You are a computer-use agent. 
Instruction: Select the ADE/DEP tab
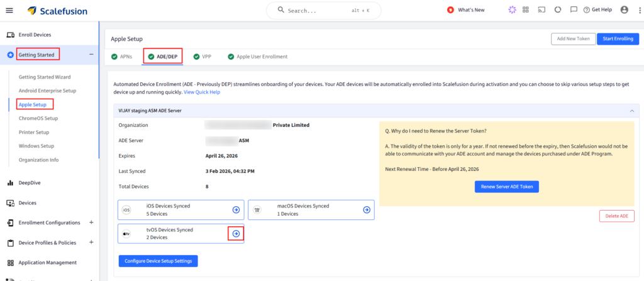pyautogui.click(x=163, y=57)
